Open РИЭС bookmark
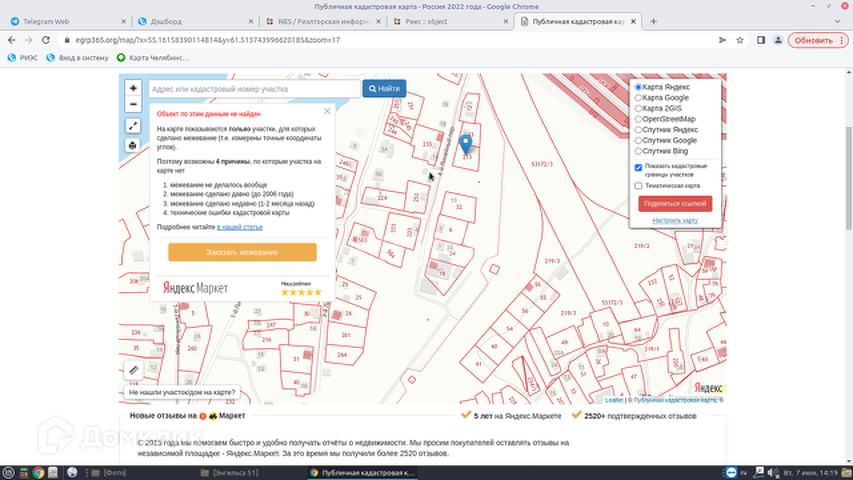Image resolution: width=853 pixels, height=480 pixels. click(23, 58)
